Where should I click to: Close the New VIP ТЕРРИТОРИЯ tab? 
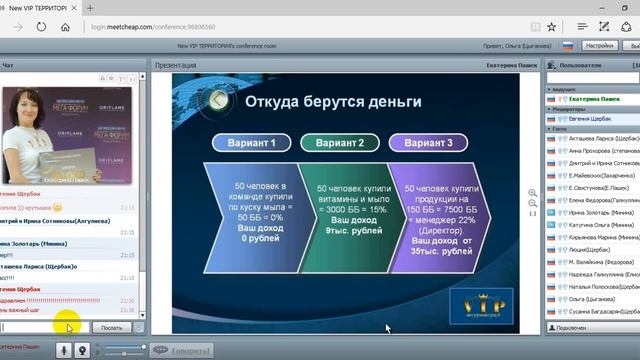tap(74, 8)
